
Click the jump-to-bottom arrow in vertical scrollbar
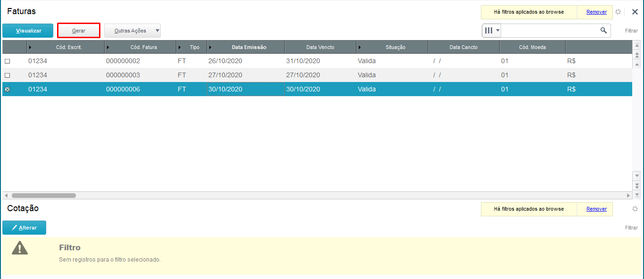pos(637,195)
